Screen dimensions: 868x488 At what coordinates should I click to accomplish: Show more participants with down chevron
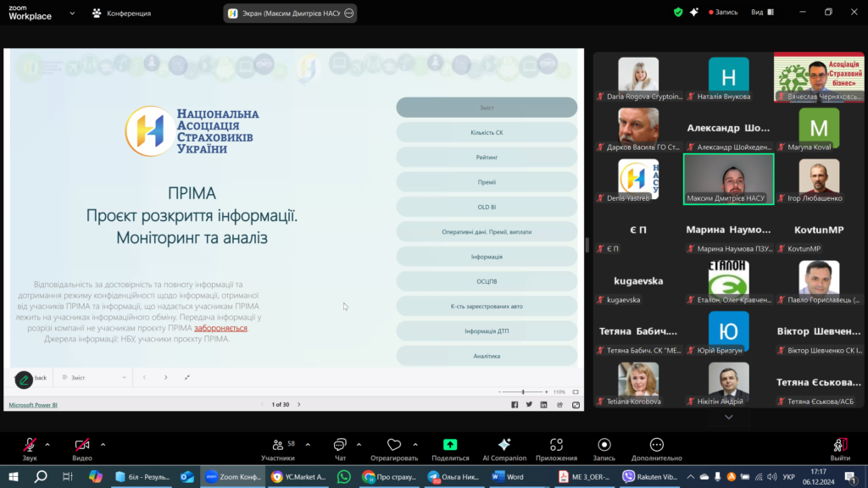click(728, 417)
